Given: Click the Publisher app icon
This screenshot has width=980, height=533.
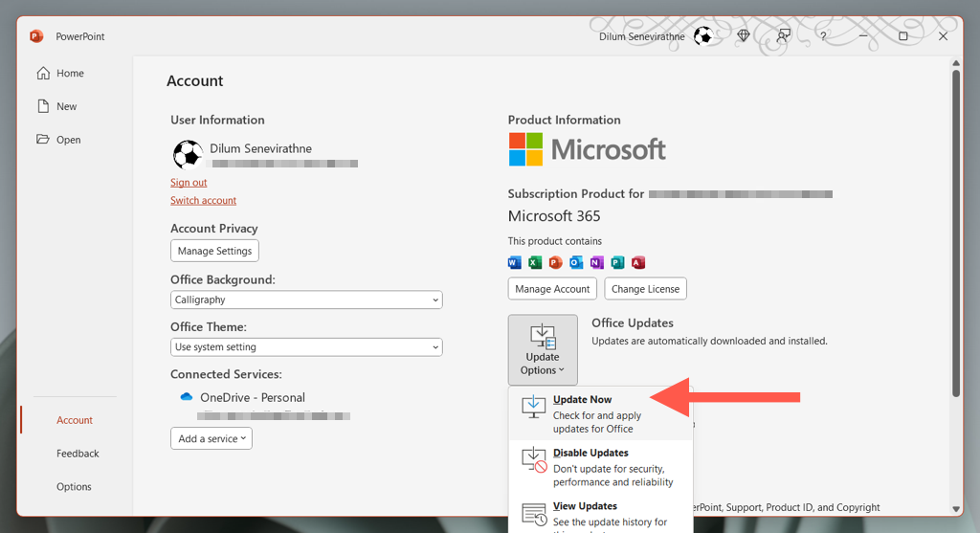Looking at the screenshot, I should (617, 262).
